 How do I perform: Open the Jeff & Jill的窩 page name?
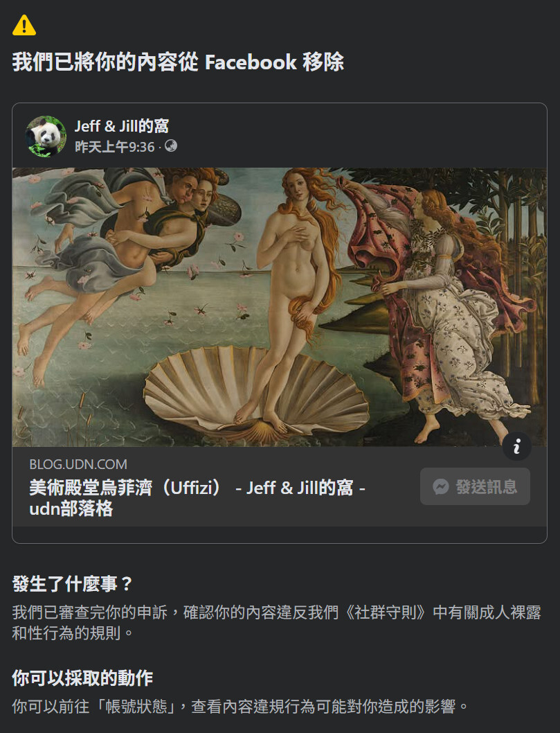121,126
